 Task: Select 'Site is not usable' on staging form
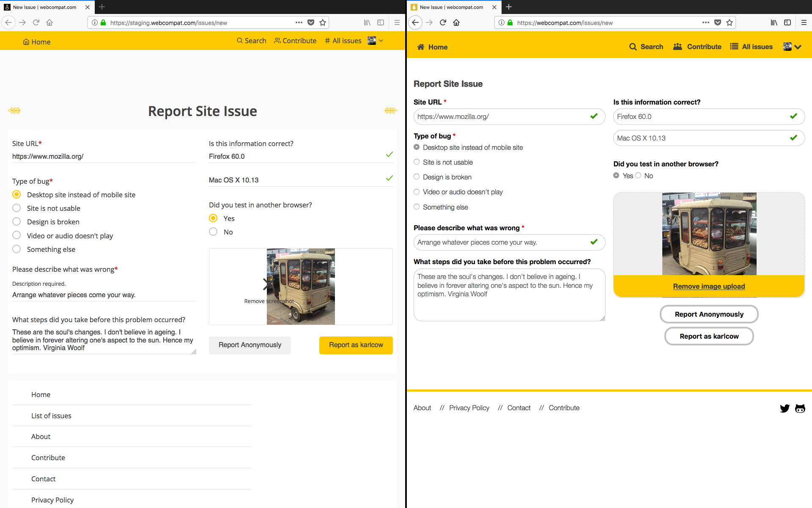(16, 208)
